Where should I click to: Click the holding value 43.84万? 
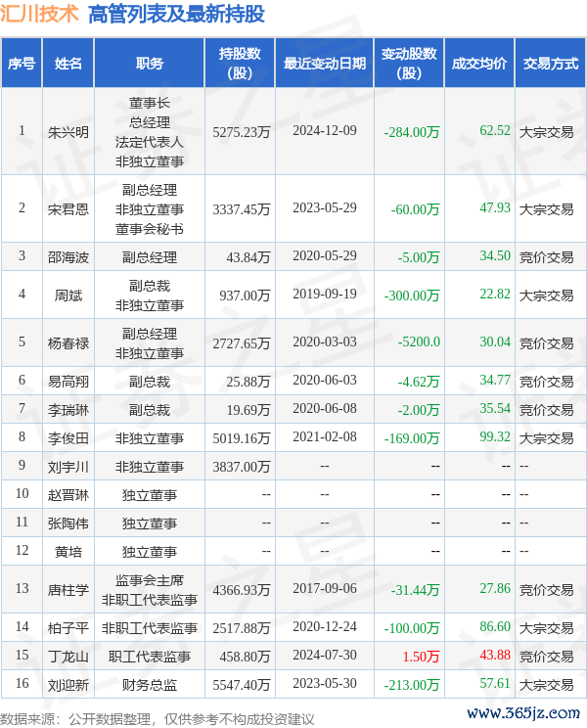(x=248, y=257)
